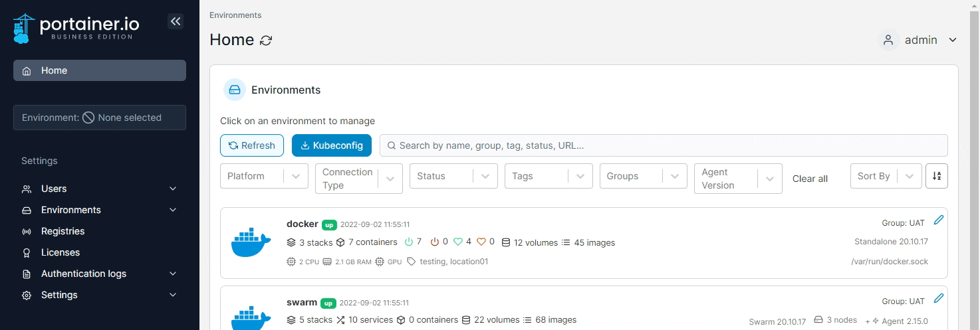The height and width of the screenshot is (330, 980).
Task: Click the services shuffle icon in the swarm row
Action: tap(340, 320)
